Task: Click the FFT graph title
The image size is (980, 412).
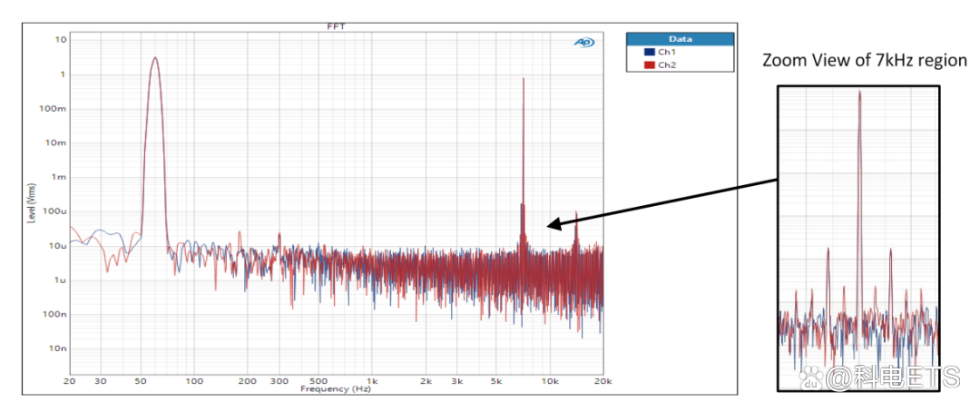Action: click(336, 27)
